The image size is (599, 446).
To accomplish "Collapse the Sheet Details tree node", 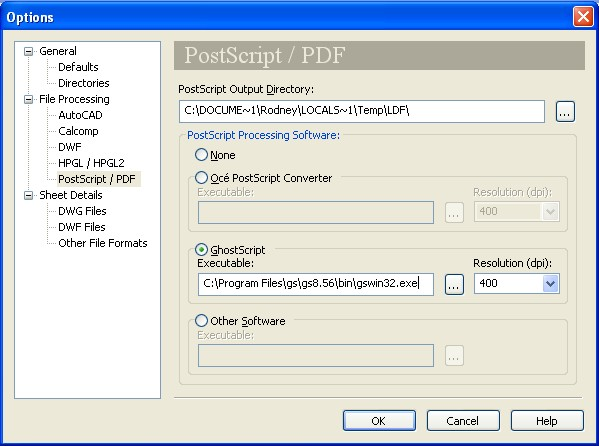I will 28,195.
